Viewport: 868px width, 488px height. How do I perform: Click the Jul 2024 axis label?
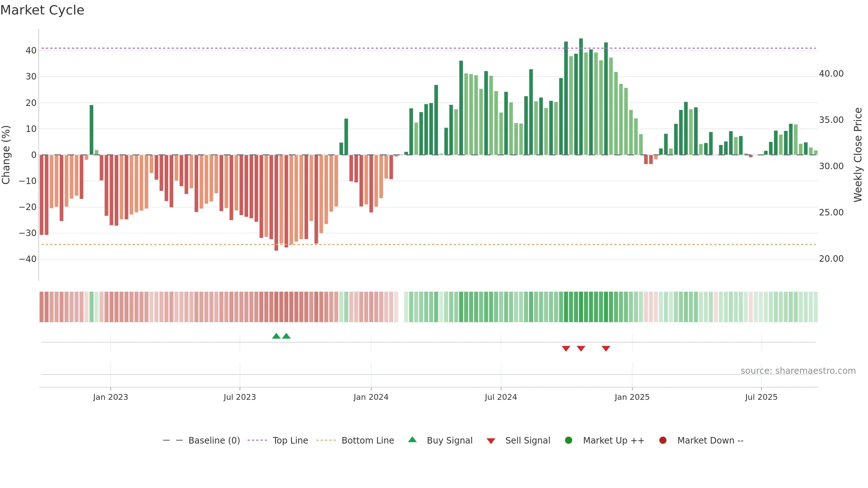pyautogui.click(x=501, y=397)
